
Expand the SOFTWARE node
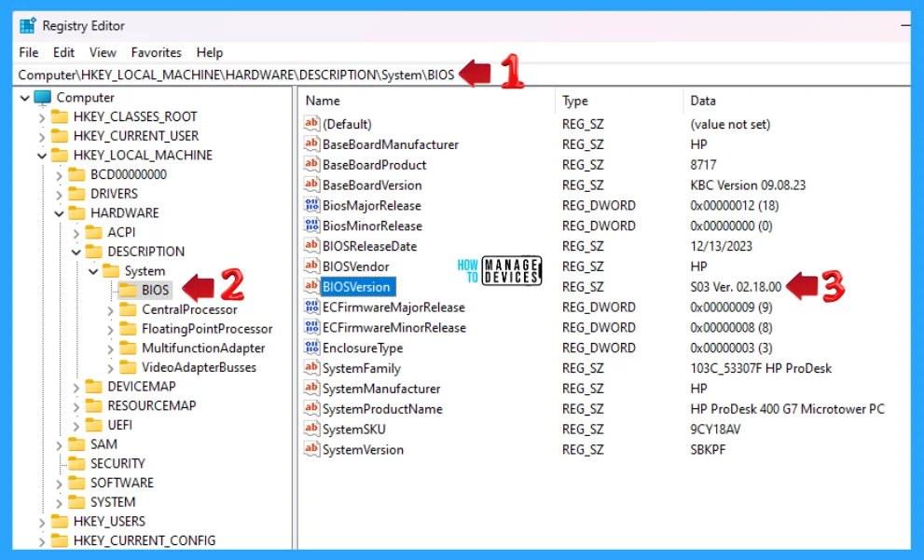click(59, 484)
